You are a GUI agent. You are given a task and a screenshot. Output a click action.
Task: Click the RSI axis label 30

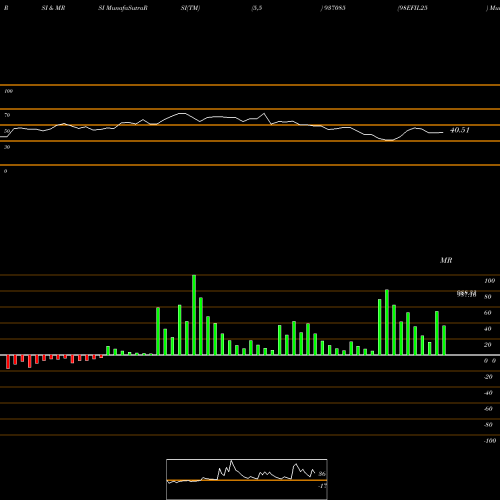(7, 147)
